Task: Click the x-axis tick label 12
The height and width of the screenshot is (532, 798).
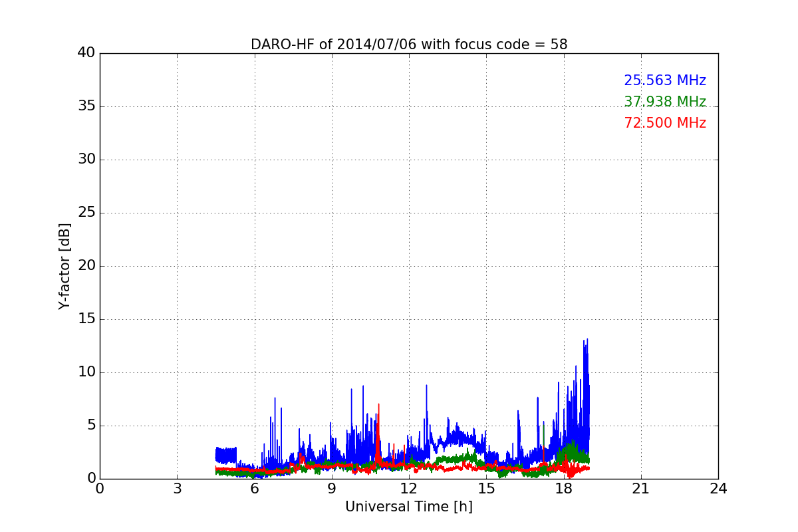Action: 409,488
